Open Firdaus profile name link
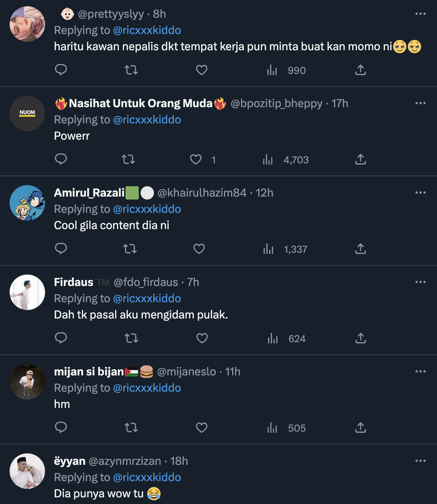The width and height of the screenshot is (437, 504). click(x=74, y=282)
